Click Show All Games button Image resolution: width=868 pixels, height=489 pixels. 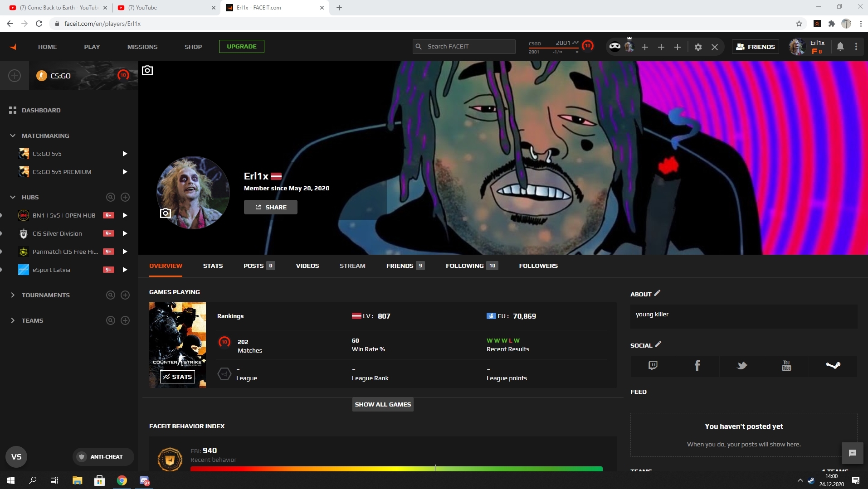(x=383, y=404)
